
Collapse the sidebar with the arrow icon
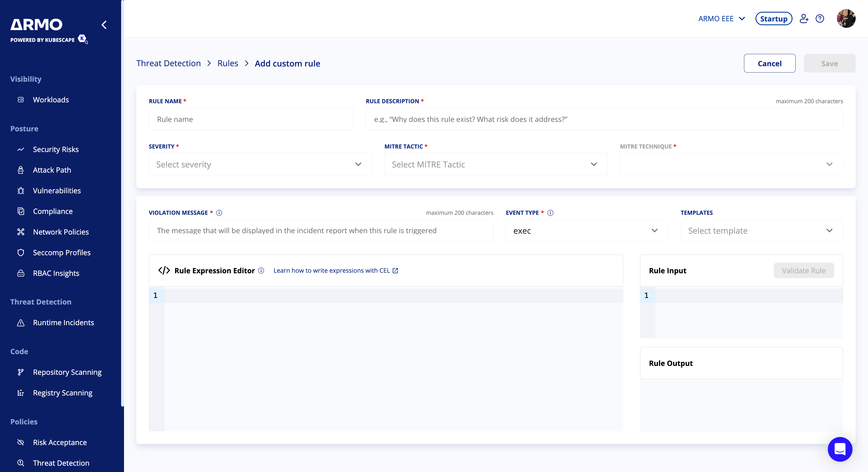[x=104, y=25]
